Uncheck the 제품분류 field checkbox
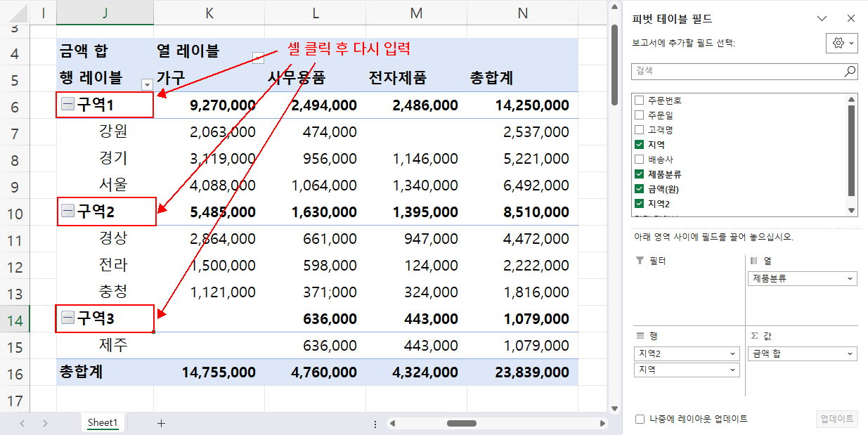Image resolution: width=868 pixels, height=435 pixels. [x=639, y=174]
